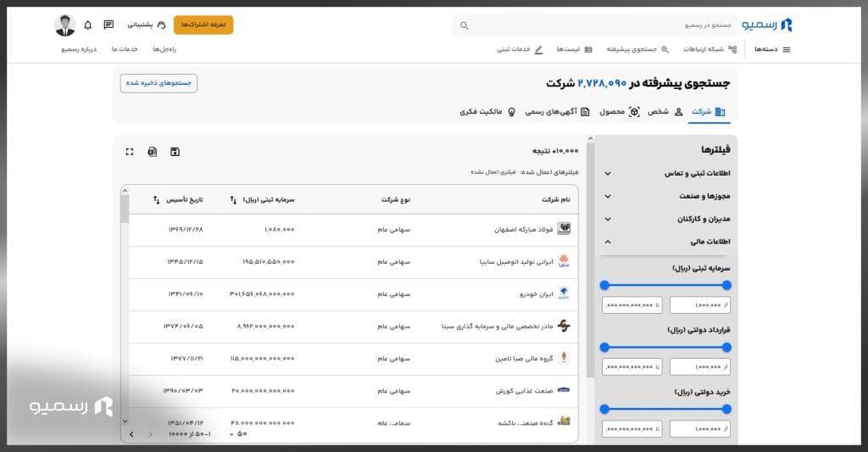868x452 pixels.
Task: Click the فولاد مبارکه اصفهان company logo
Action: 564,228
